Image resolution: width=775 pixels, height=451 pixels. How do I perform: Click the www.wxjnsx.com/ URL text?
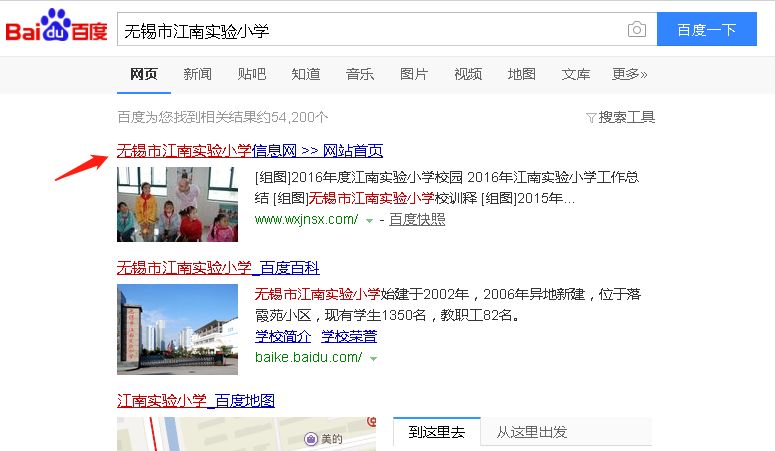coord(306,219)
